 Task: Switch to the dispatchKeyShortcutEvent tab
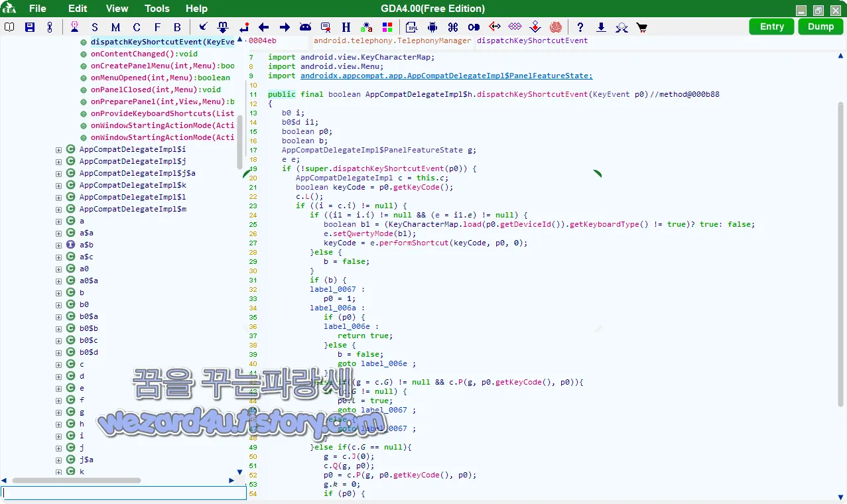coord(533,40)
